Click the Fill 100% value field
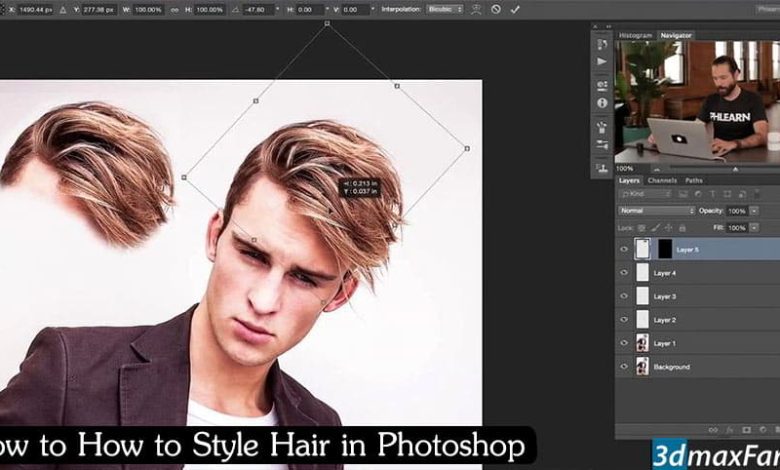This screenshot has height=470, width=780. click(x=737, y=228)
